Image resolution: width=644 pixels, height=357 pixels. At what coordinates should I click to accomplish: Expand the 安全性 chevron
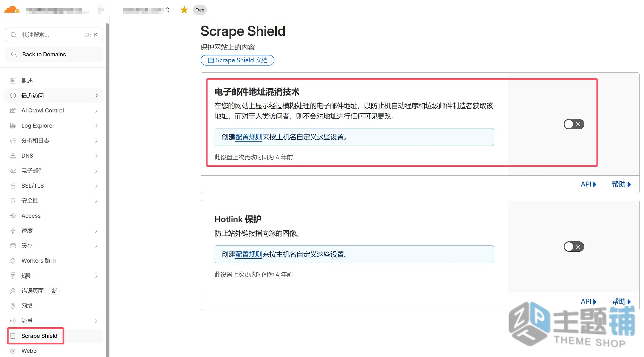(x=96, y=201)
